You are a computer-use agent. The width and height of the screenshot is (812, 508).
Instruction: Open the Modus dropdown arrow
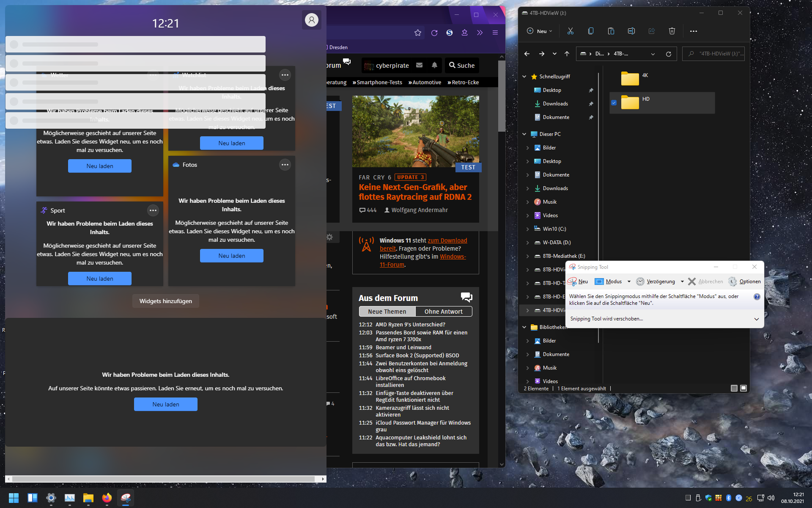pyautogui.click(x=629, y=282)
